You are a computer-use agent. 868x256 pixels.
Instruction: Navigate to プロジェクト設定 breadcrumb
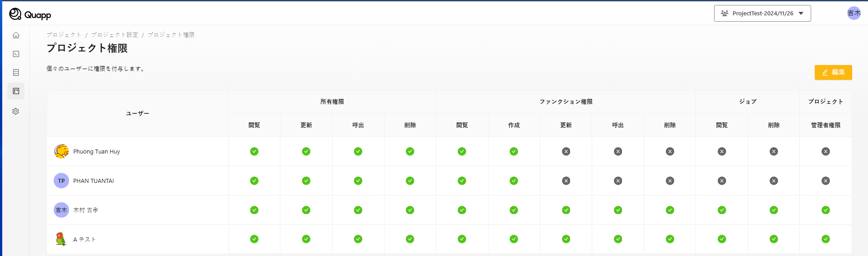click(x=115, y=35)
